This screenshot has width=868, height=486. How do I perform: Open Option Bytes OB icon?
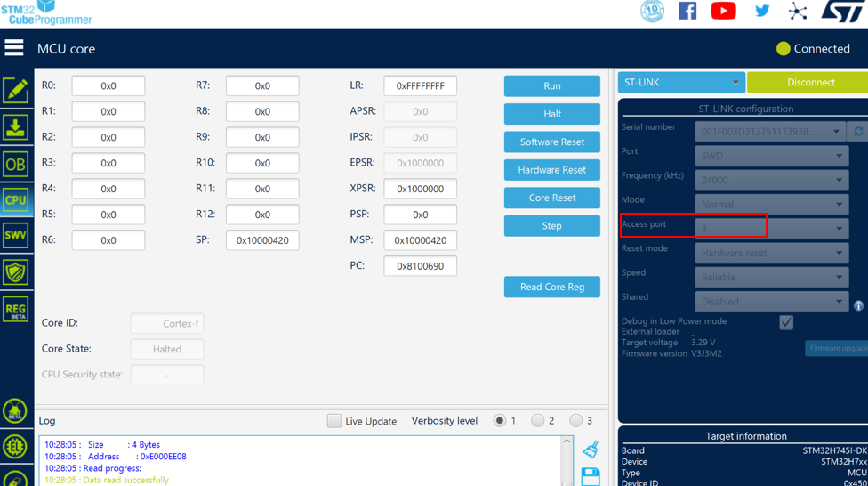15,165
